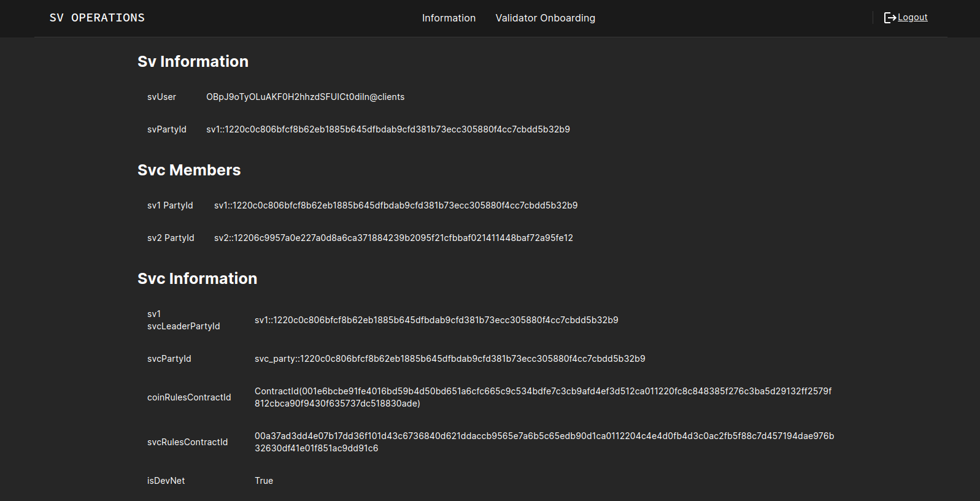Select the sv2 PartyId value starting with sv2::

[x=393, y=238]
